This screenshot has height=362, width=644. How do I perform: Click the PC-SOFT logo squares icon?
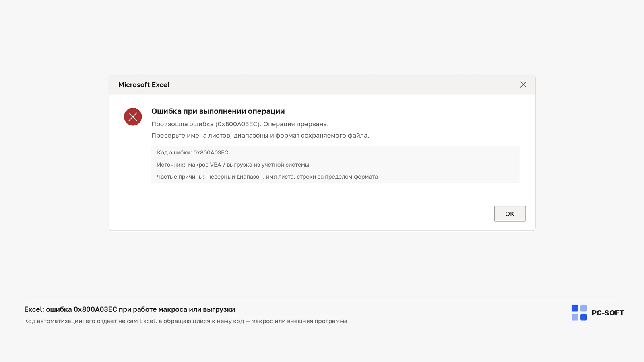pyautogui.click(x=579, y=313)
